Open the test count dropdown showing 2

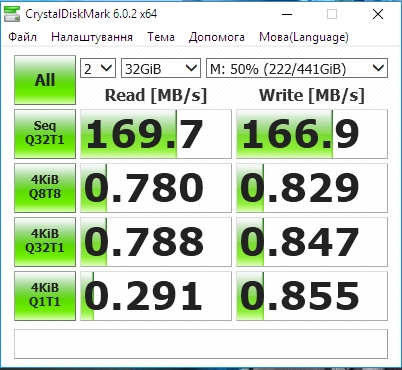click(x=98, y=68)
